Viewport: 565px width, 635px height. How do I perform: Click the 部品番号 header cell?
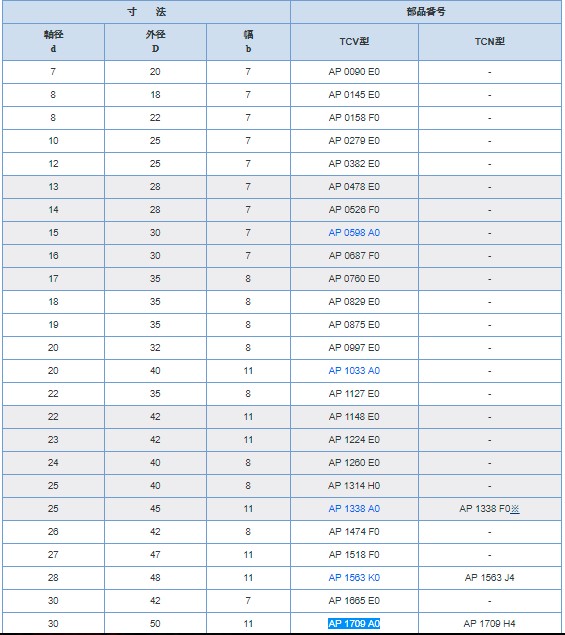coord(426,12)
